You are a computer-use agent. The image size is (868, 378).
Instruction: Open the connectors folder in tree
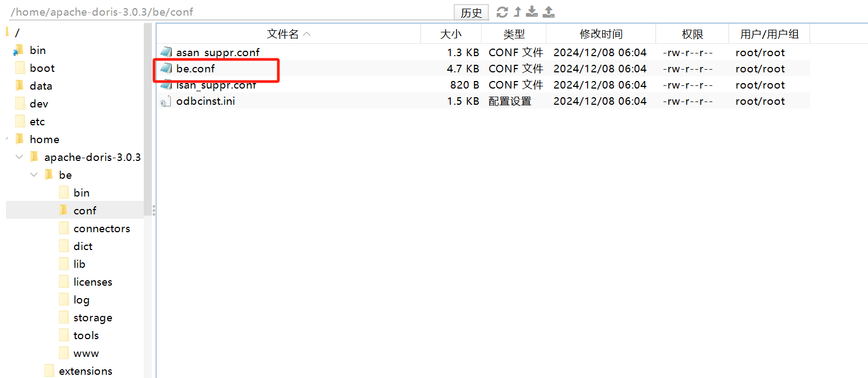(x=102, y=228)
